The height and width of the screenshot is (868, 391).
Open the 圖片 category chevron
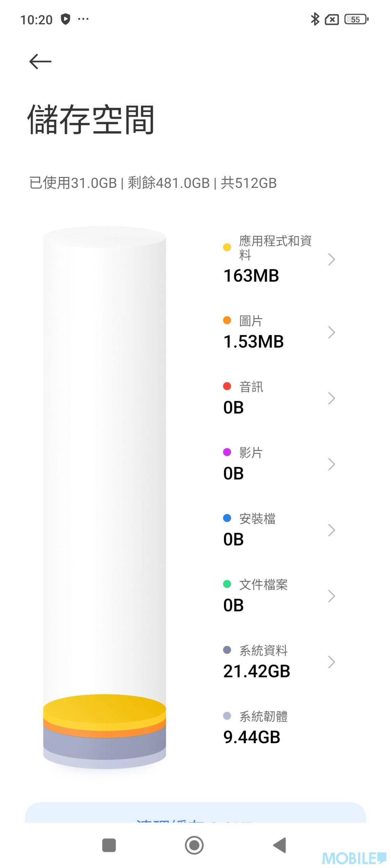coord(331,332)
